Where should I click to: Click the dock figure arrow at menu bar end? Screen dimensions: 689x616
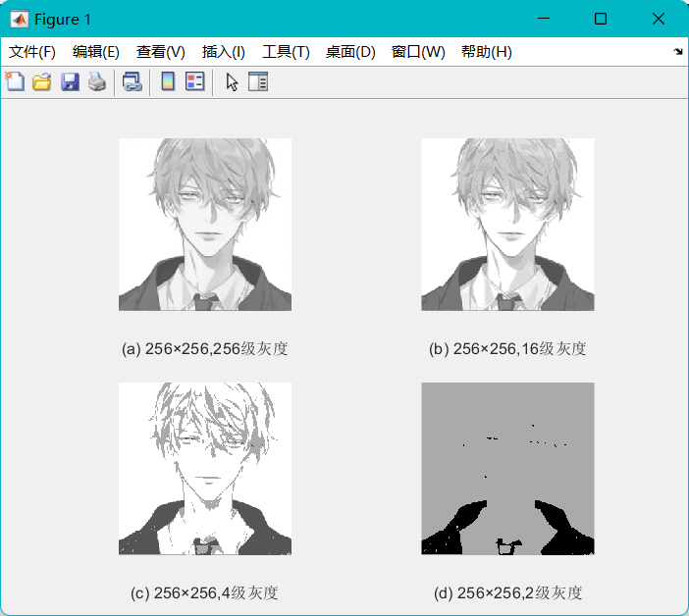click(x=678, y=52)
